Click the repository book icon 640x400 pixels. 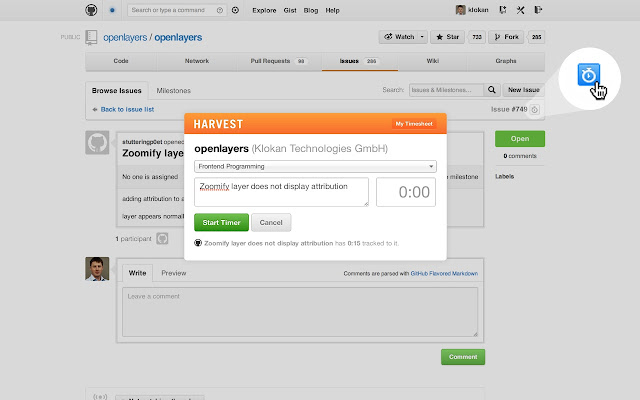[x=91, y=38]
